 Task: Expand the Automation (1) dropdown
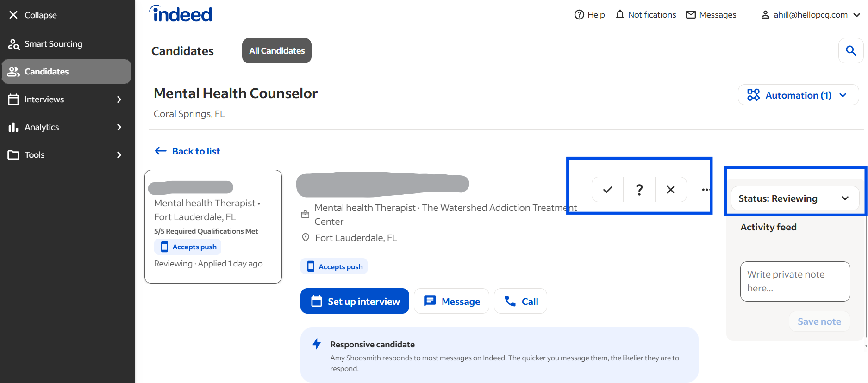[x=798, y=95]
